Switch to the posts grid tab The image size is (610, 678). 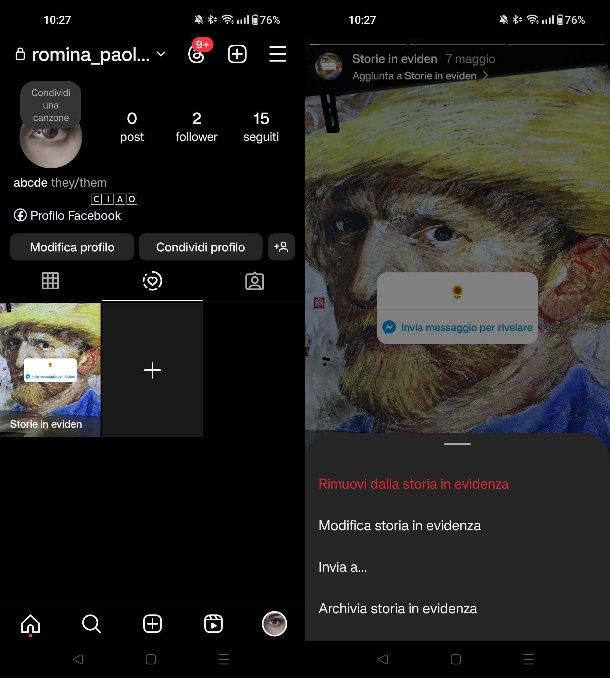[x=51, y=281]
